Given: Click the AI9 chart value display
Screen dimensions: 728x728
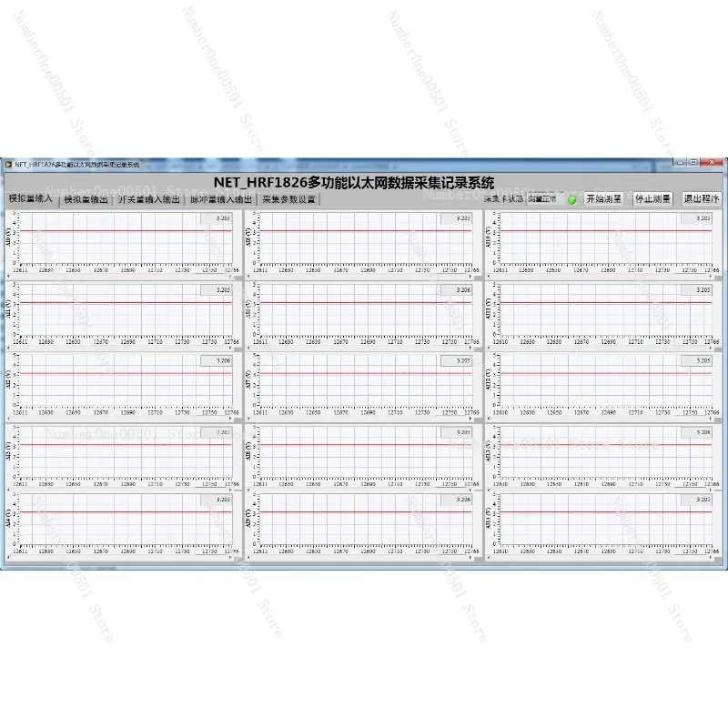Looking at the screenshot, I should pyautogui.click(x=456, y=500).
